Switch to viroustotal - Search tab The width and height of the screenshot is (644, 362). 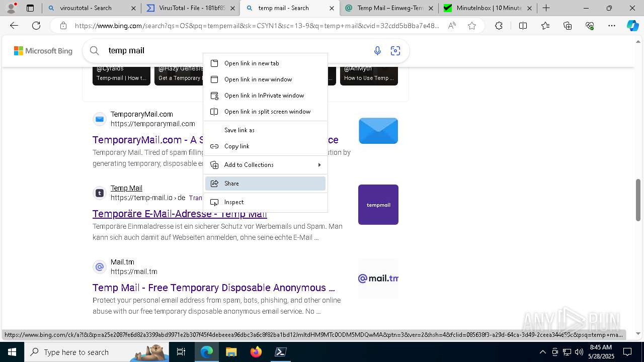[x=93, y=8]
